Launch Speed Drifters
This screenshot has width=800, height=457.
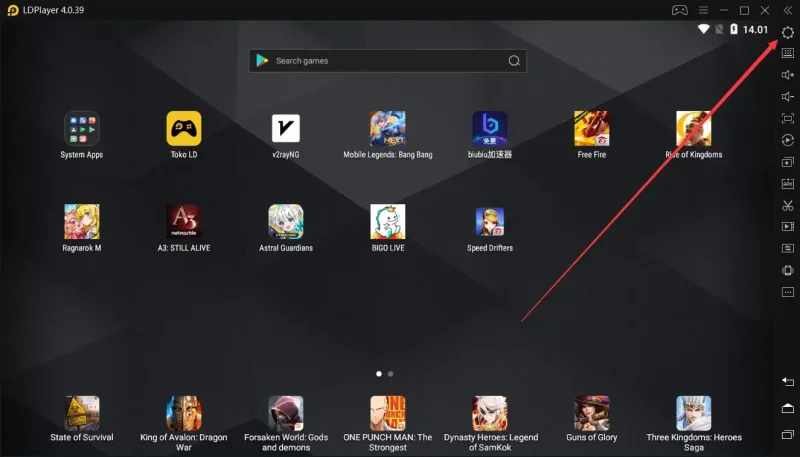click(x=490, y=222)
